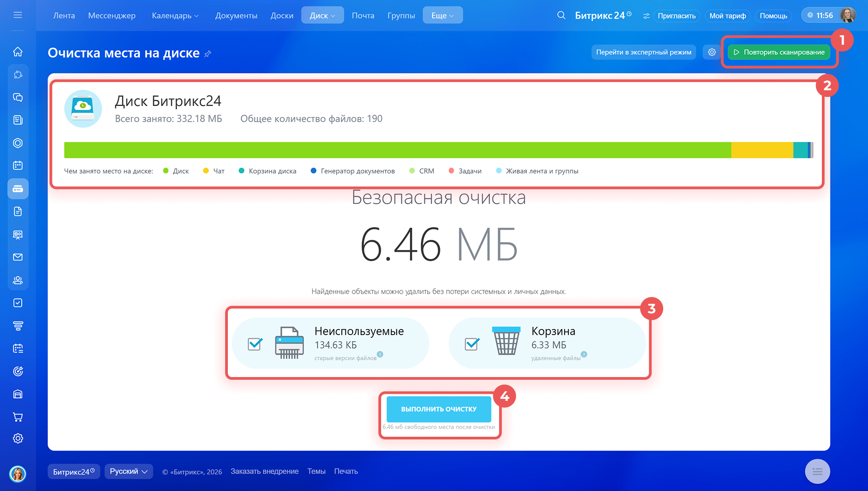This screenshot has height=491, width=868.
Task: Open the hamburger menu at the top left
Action: pyautogui.click(x=18, y=15)
